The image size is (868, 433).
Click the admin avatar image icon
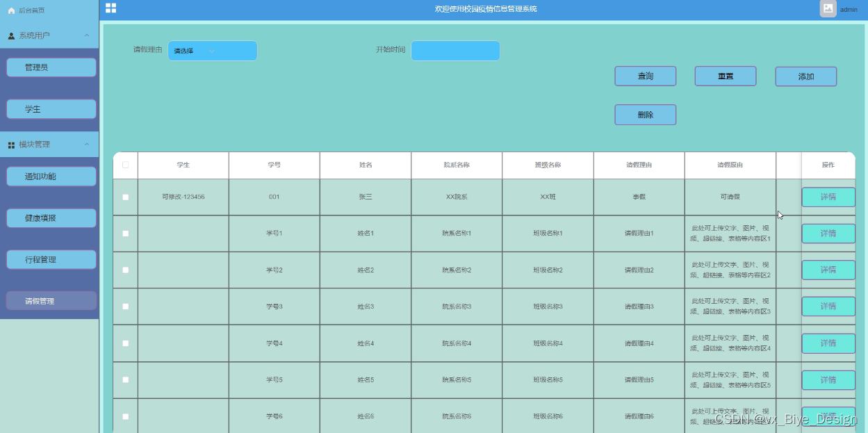click(828, 8)
